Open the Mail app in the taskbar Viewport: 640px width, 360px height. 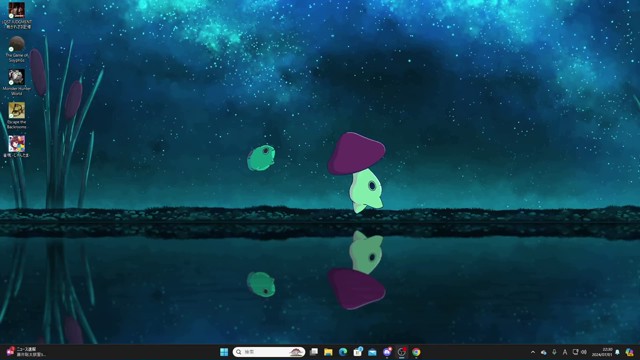(372, 352)
